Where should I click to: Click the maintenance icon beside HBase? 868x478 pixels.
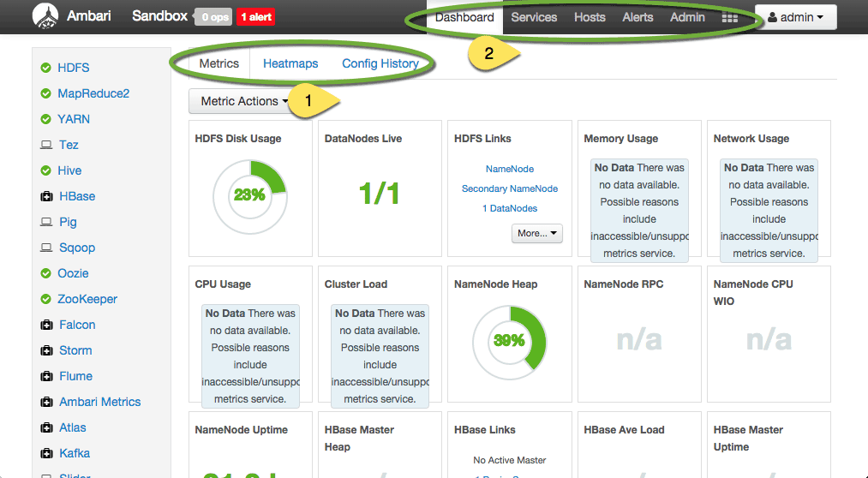(46, 196)
